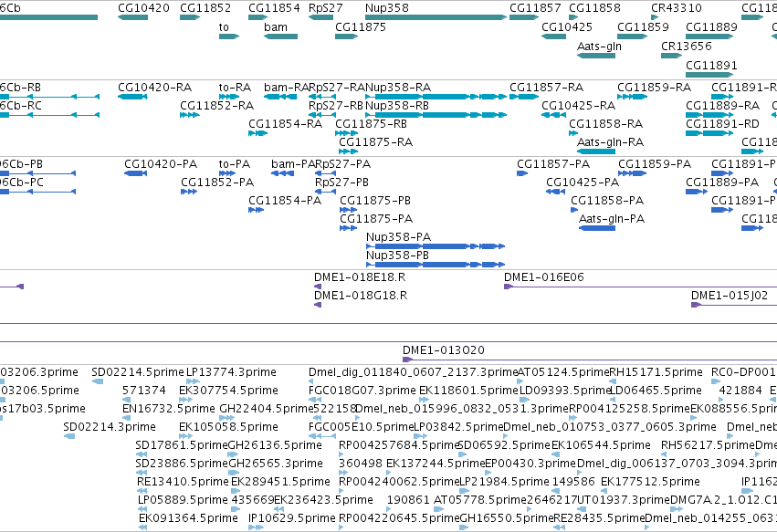Click the CG11875 gene label
Screen dimensions: 777x532
coord(361,27)
